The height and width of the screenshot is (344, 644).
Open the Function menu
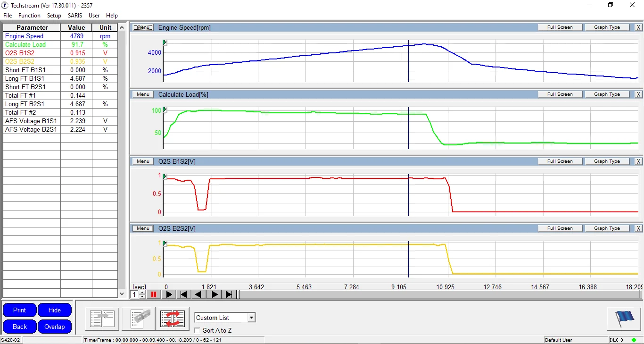(x=29, y=16)
